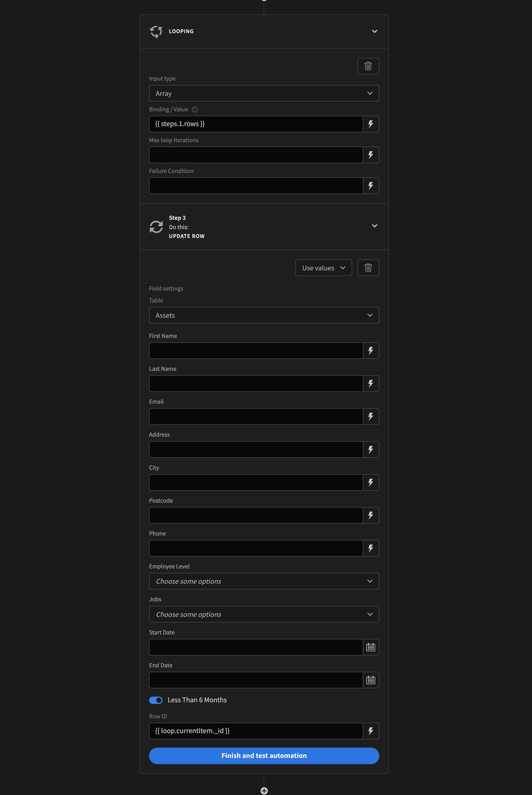Delete the Looping step via trash icon

pyautogui.click(x=368, y=66)
